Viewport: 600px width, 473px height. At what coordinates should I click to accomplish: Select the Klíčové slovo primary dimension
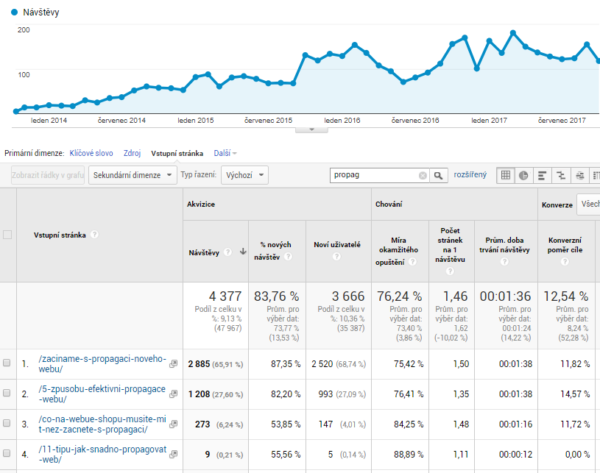click(90, 154)
